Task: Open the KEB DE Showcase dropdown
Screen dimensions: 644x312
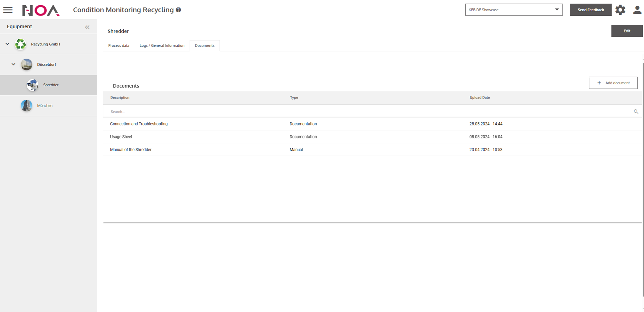Action: [x=514, y=10]
